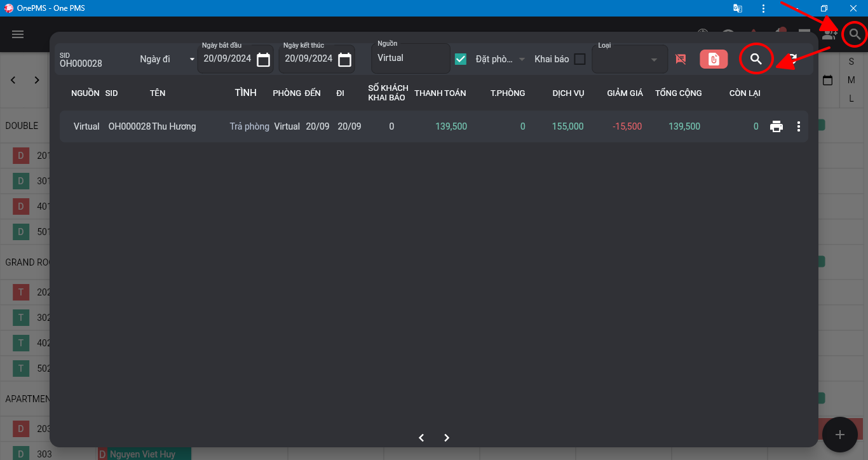Image resolution: width=868 pixels, height=460 pixels.
Task: Click the GIẢM GIÁ column header
Action: tap(625, 93)
